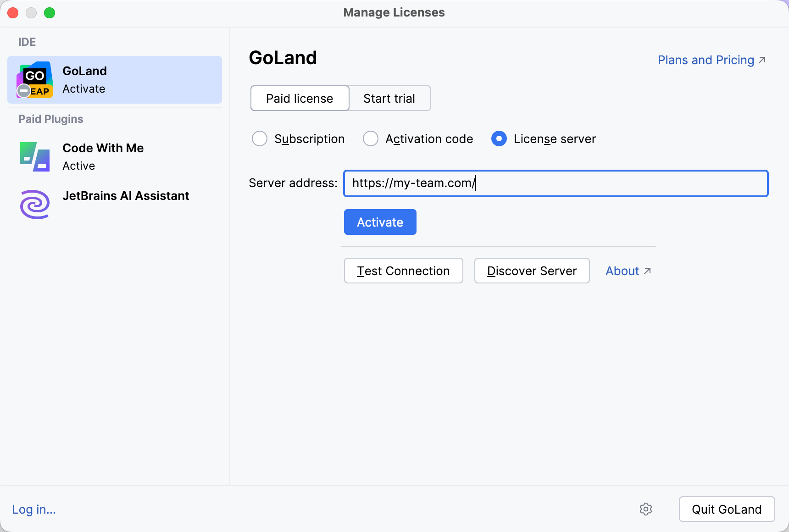Switch to the Start trial tab
Screen dimensions: 789x532
[389, 98]
